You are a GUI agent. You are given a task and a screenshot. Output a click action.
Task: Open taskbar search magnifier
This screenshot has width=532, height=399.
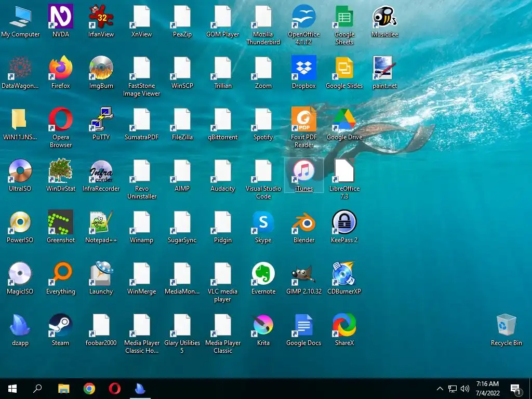point(37,389)
